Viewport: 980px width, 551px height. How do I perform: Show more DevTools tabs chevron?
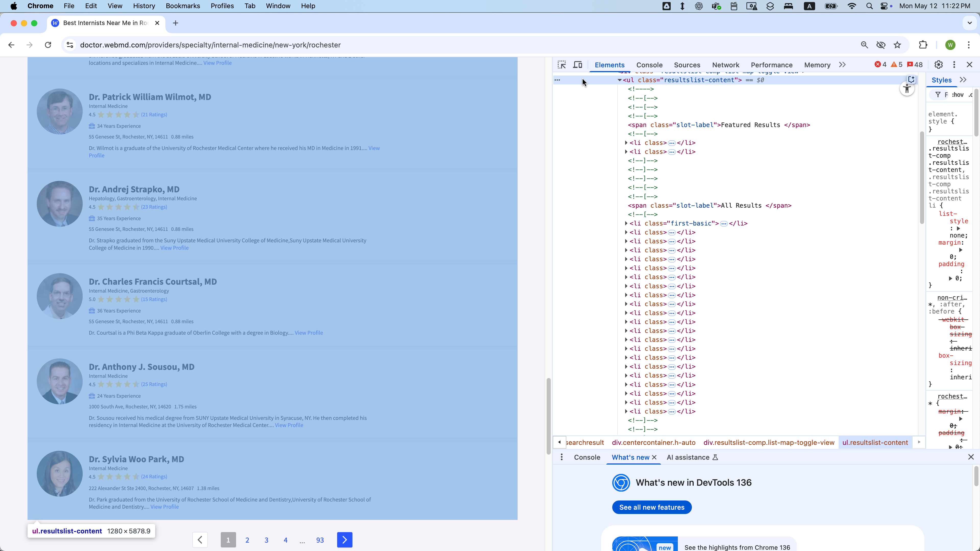click(x=842, y=65)
